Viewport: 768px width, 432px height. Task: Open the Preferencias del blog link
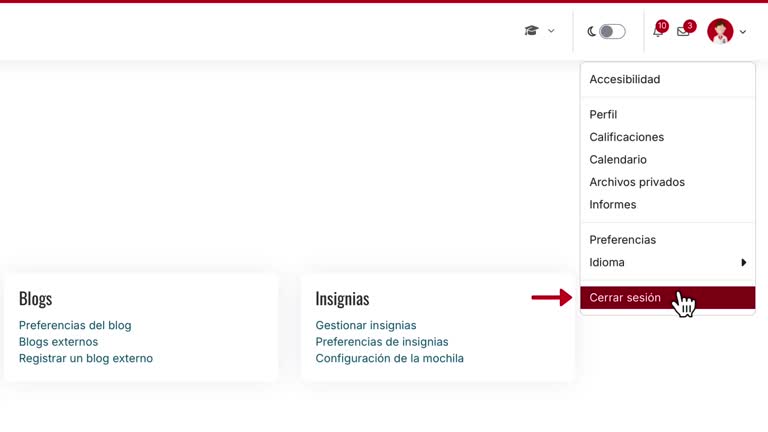(75, 326)
